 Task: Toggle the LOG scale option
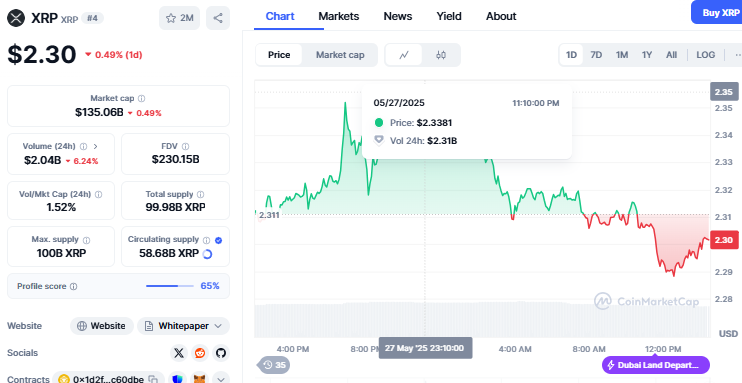pyautogui.click(x=706, y=55)
